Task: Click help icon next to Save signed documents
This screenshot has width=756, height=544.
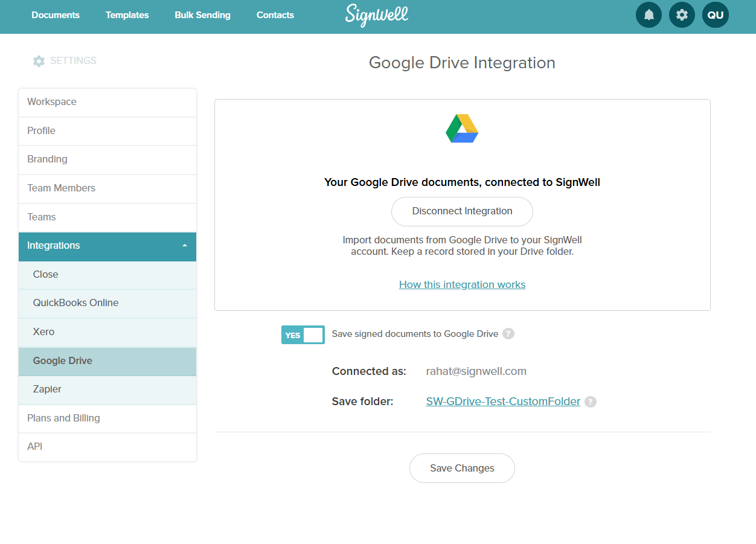Action: (508, 334)
